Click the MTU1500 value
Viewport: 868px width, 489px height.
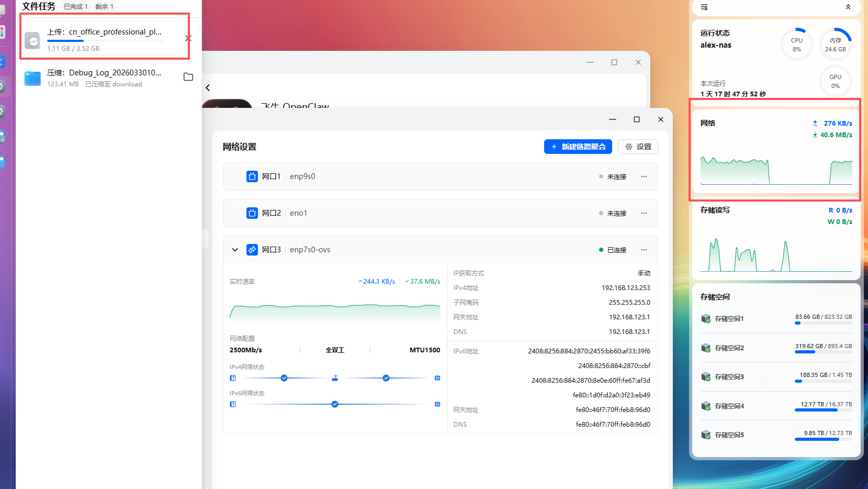tap(425, 350)
